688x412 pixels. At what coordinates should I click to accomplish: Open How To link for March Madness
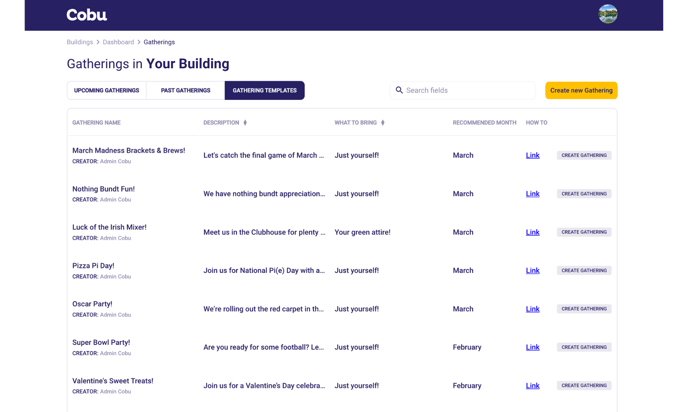(x=532, y=156)
